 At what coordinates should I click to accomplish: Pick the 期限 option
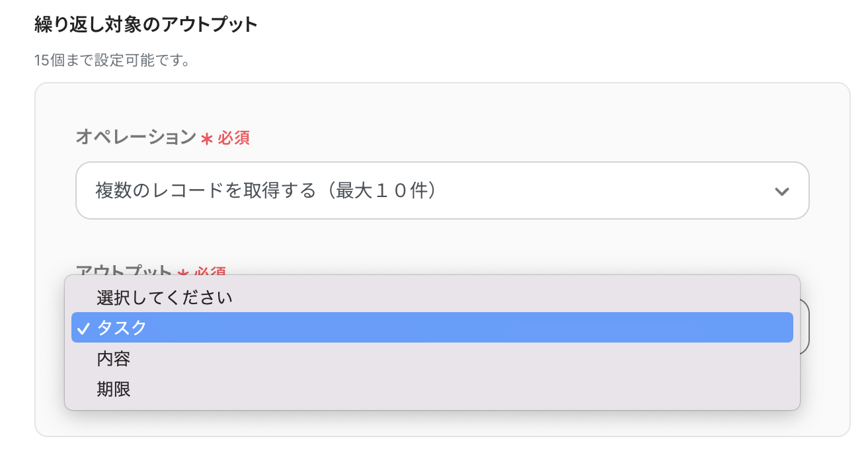pyautogui.click(x=114, y=389)
